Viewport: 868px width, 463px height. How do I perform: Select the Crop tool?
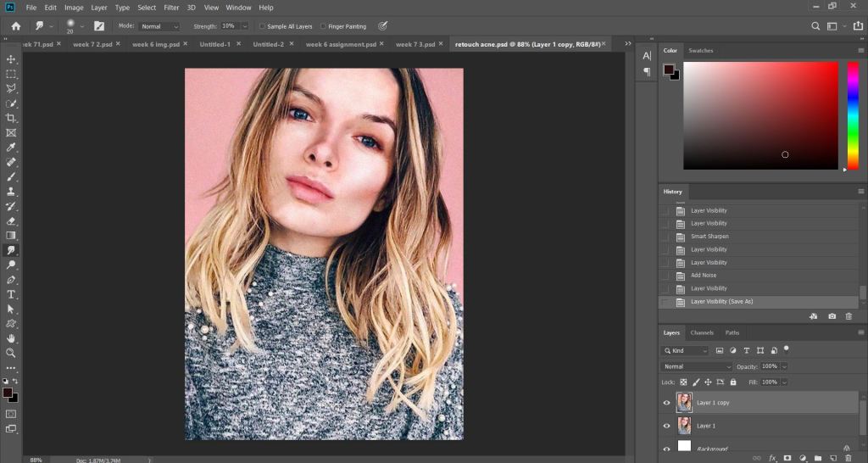(x=11, y=118)
